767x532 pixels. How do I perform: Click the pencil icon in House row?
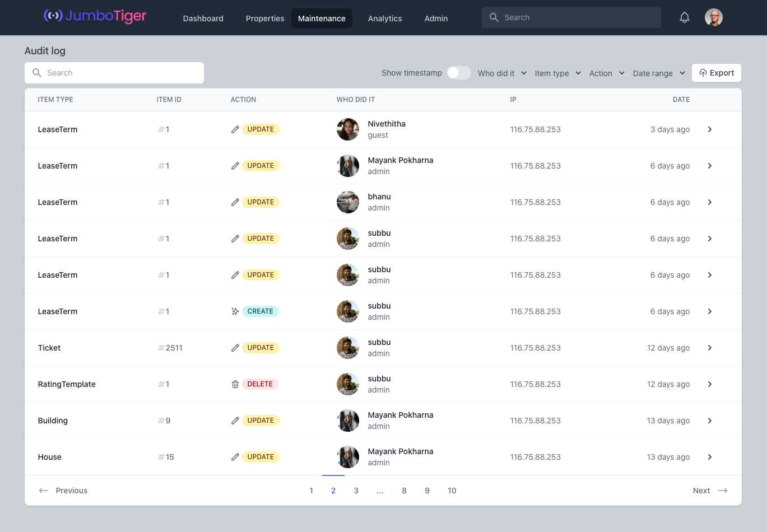click(x=235, y=457)
